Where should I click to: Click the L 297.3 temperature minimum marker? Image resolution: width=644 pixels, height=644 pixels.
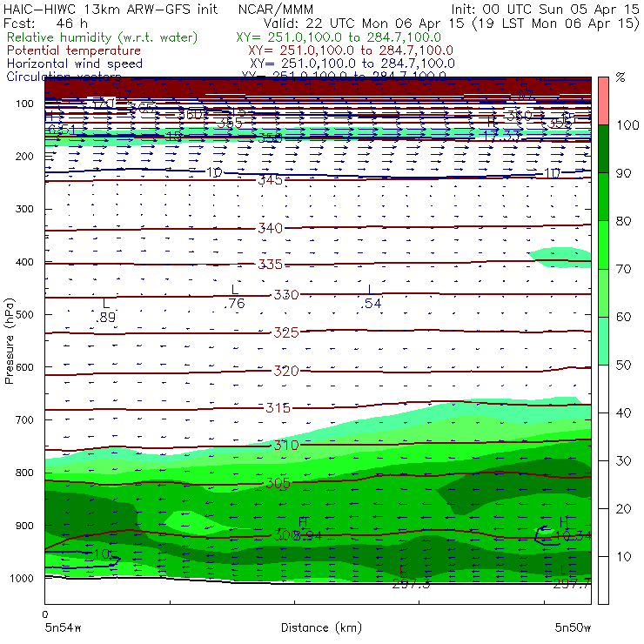(411, 577)
